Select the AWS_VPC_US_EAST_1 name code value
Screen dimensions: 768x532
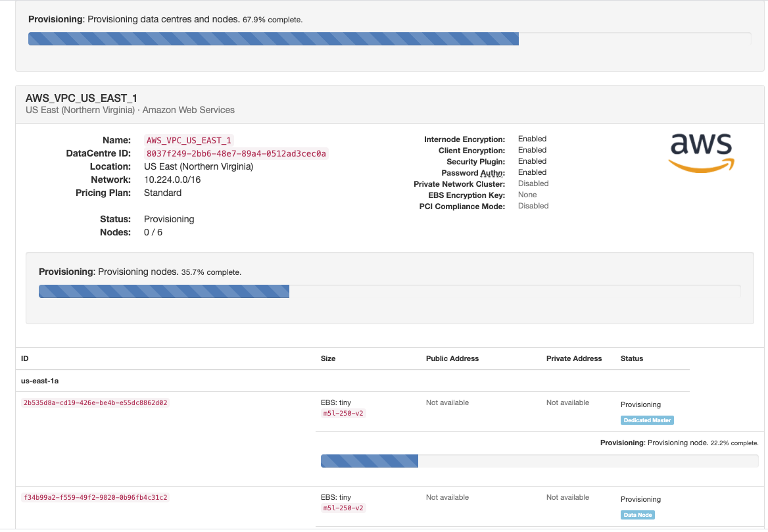coord(189,140)
